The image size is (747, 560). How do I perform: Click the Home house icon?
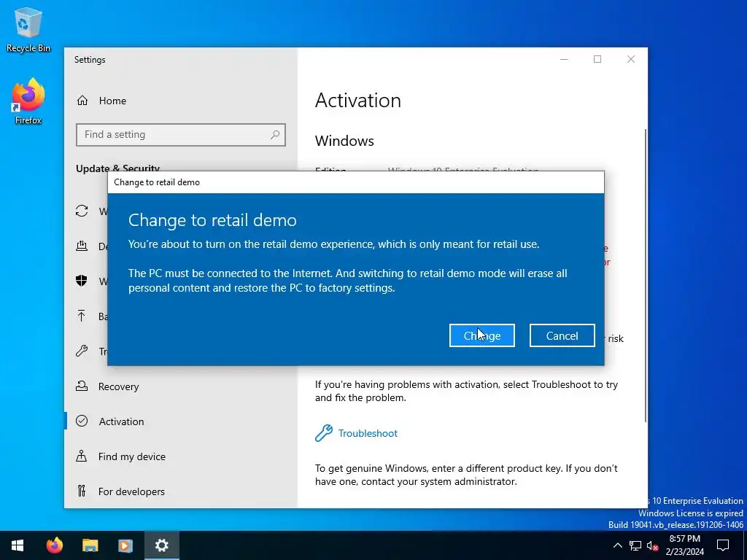pos(82,101)
